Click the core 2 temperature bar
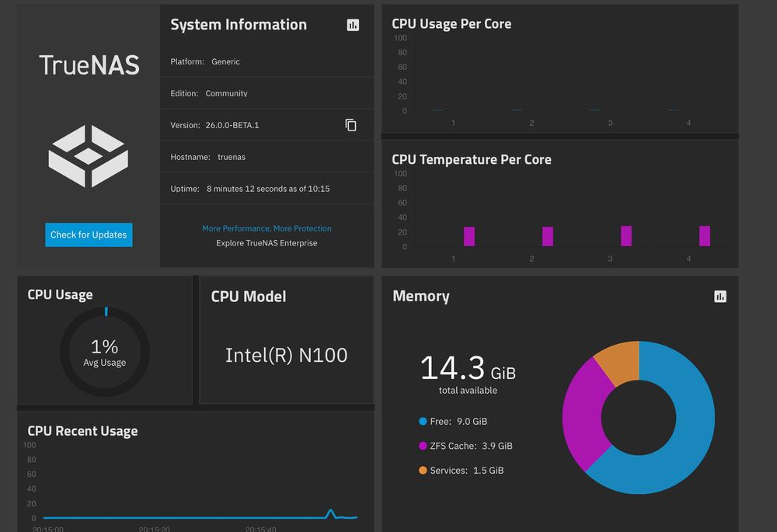Image resolution: width=777 pixels, height=532 pixels. (548, 236)
